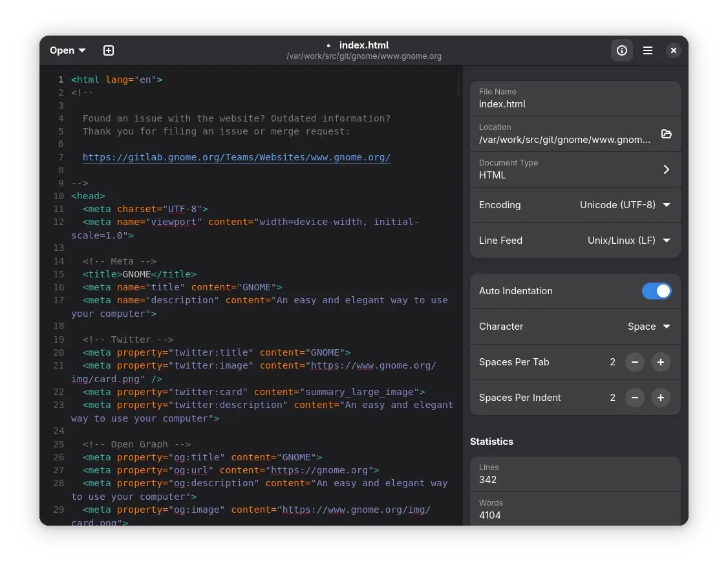
Task: Click line number 1 in the gutter
Action: click(x=60, y=80)
